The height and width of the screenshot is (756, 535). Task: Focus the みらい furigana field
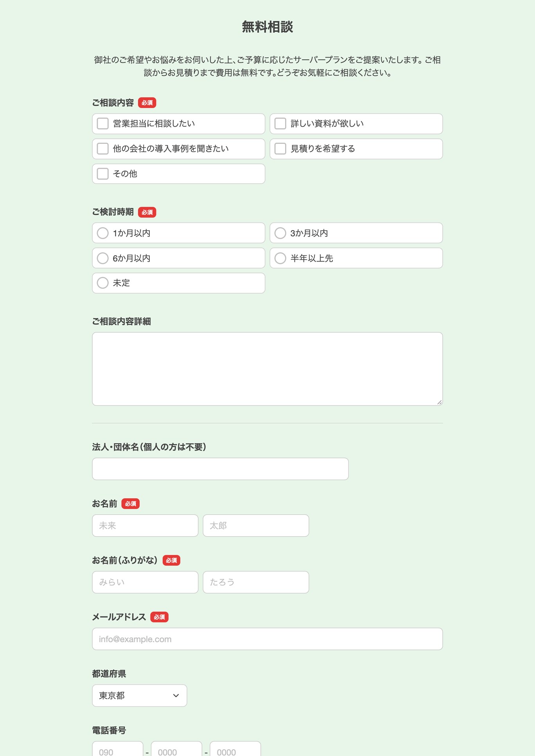point(145,582)
